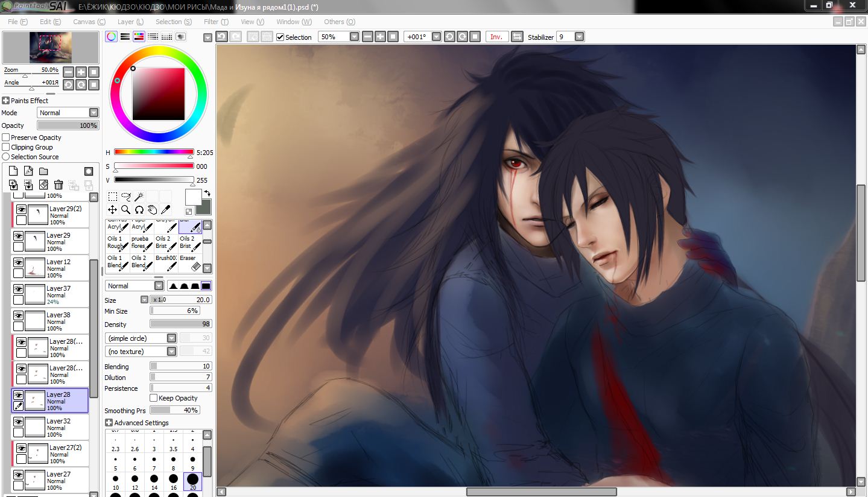Select Layer32 in the layer list

pos(50,427)
